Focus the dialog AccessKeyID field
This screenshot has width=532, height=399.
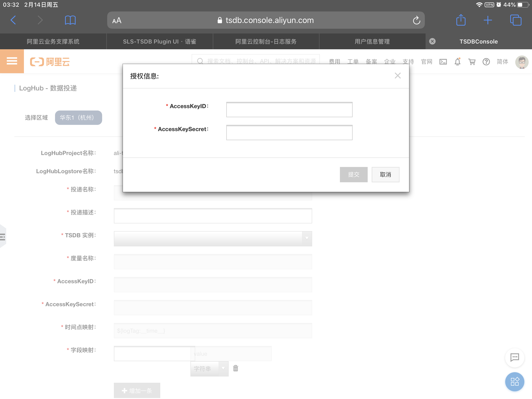[289, 110]
